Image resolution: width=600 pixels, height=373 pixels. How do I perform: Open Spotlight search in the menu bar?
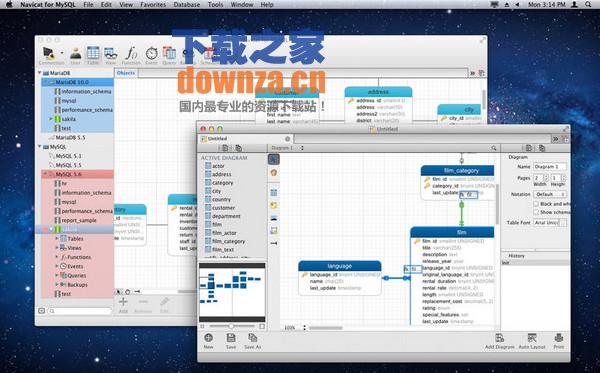(x=588, y=5)
